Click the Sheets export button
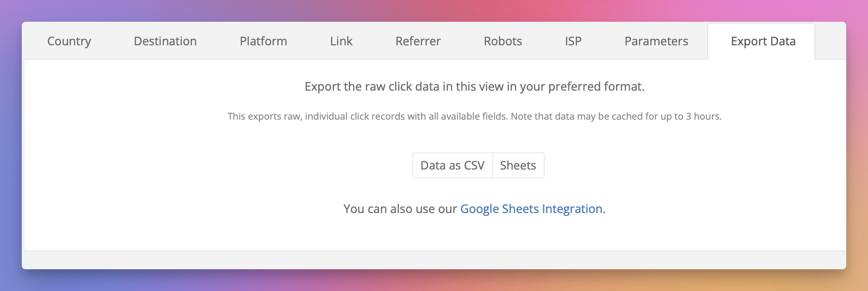 tap(518, 165)
